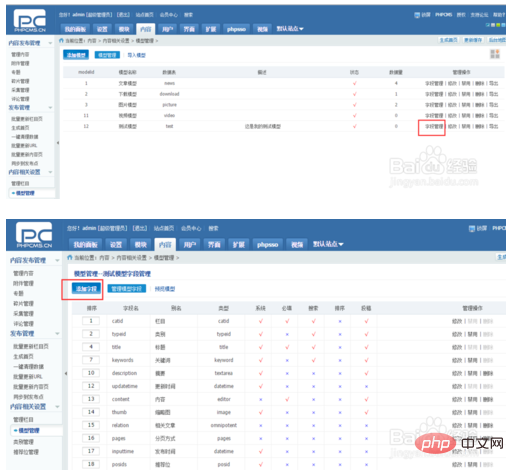Collapse the sidebar with the arrow beside the field table
514x476 pixels.
click(66, 373)
